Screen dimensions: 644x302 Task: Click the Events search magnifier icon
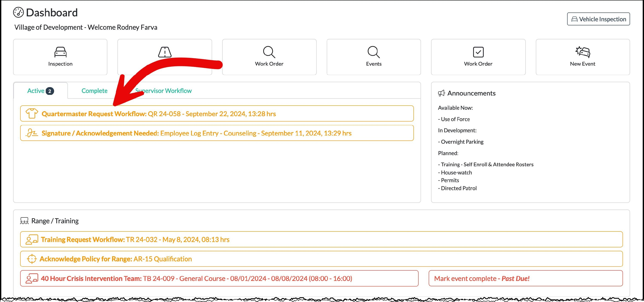pos(374,52)
